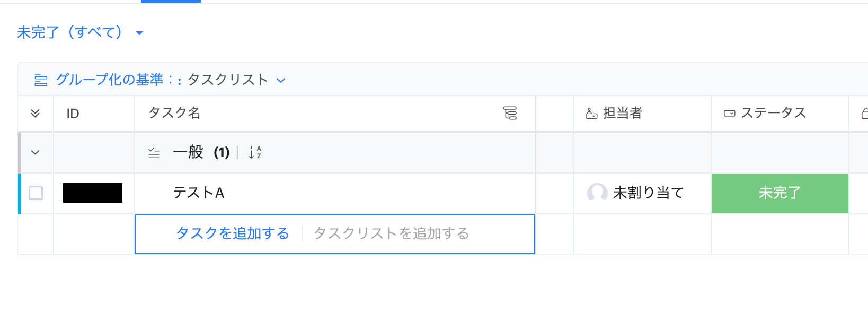Click the green 未完了 status cell
The image size is (868, 312).
[x=780, y=193]
